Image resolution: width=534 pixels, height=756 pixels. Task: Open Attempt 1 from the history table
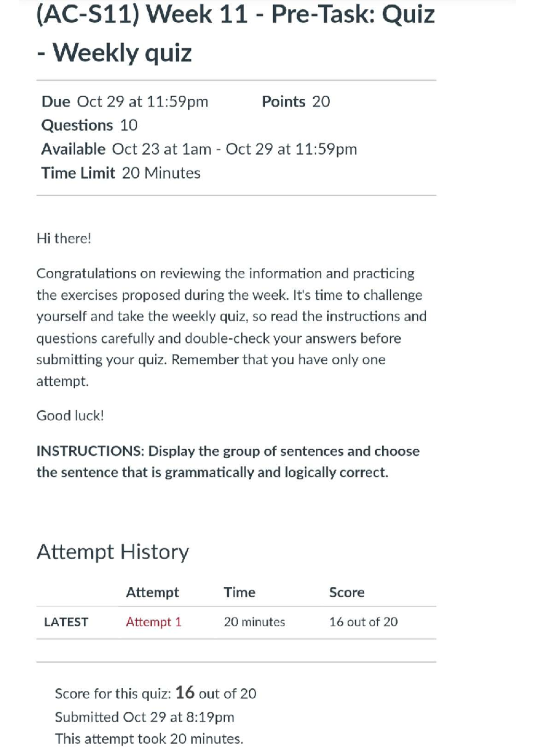pos(154,622)
